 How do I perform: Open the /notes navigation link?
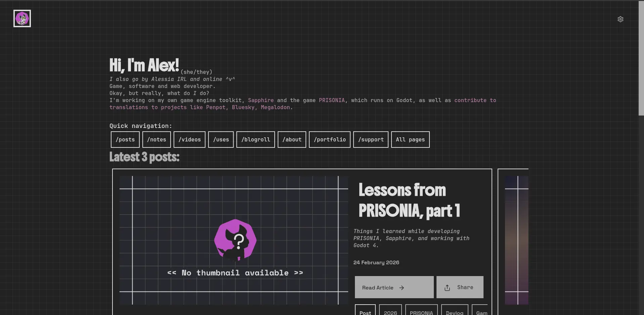156,139
